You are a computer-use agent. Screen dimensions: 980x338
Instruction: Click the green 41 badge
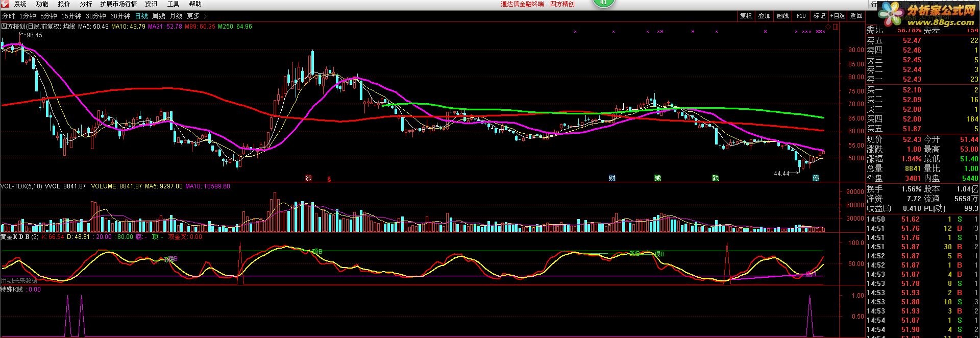[x=603, y=3]
